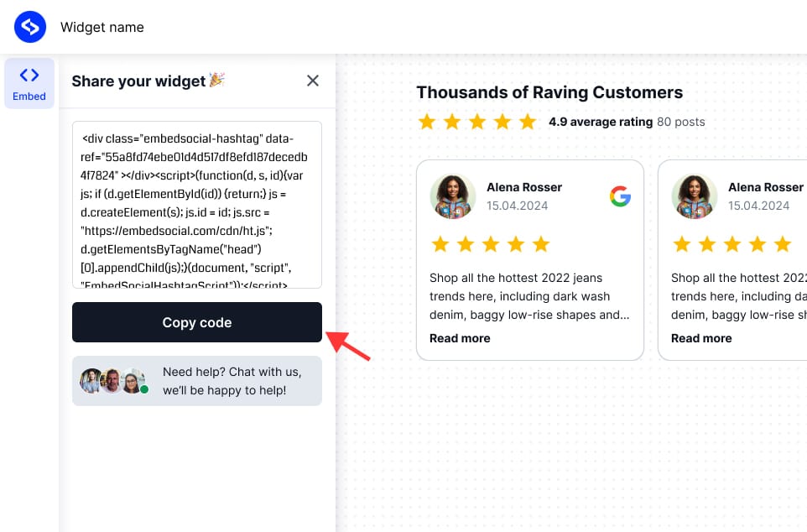The width and height of the screenshot is (807, 532).
Task: Click the five-star rating on the second review card
Action: [732, 244]
